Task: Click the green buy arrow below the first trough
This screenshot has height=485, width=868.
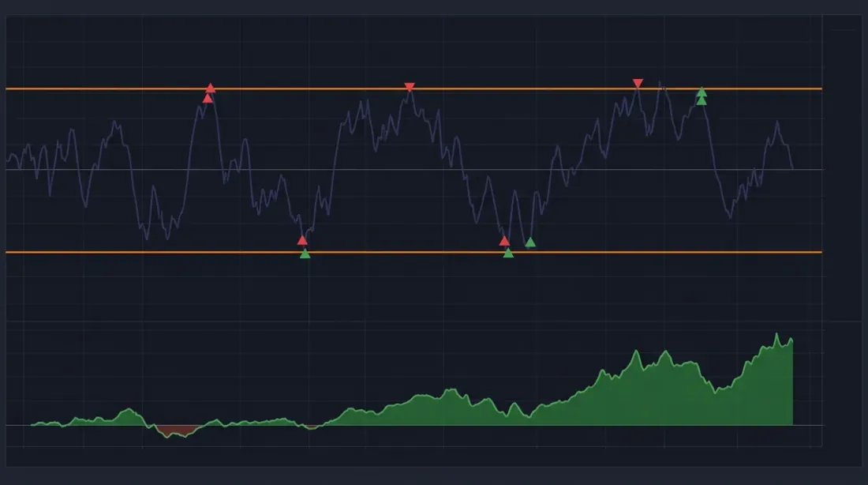Action: pos(304,254)
